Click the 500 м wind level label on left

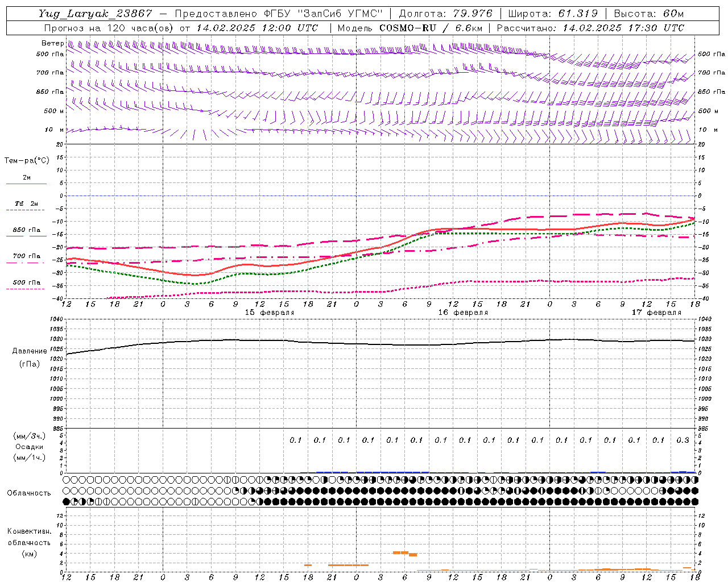pos(54,111)
